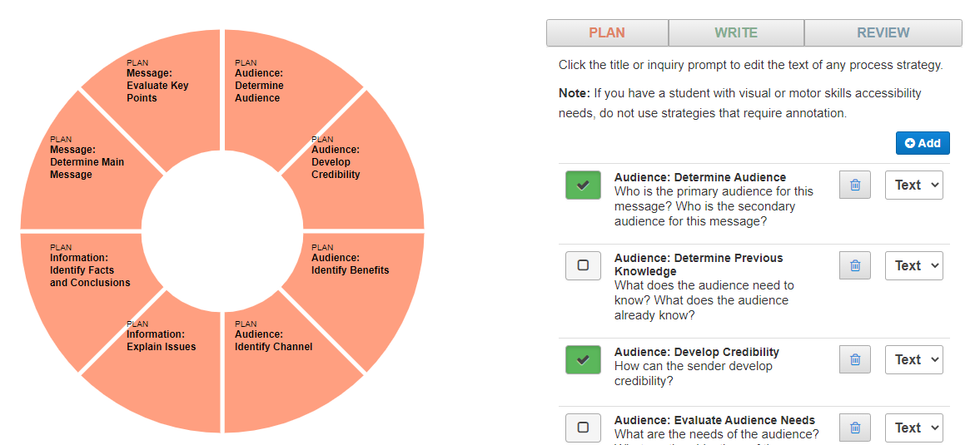Select the PLAN tab

607,32
